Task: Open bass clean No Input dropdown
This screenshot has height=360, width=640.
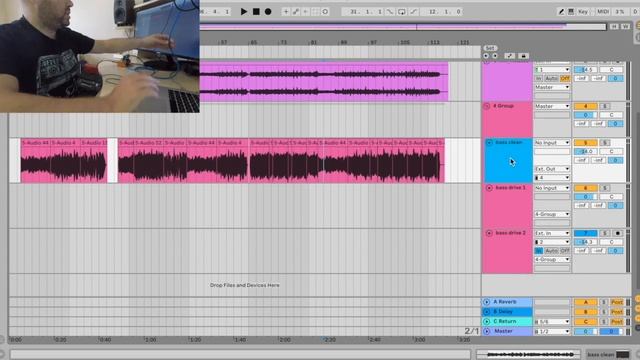Action: [552, 143]
